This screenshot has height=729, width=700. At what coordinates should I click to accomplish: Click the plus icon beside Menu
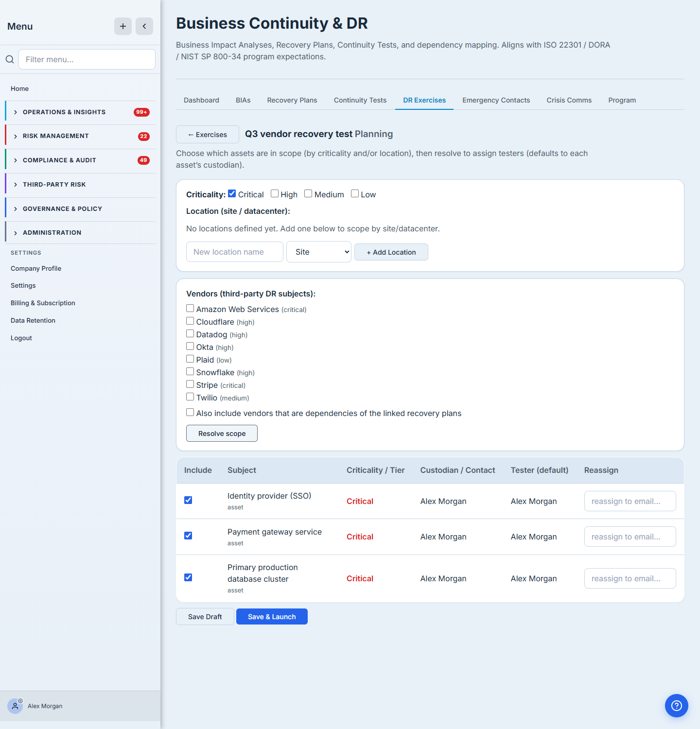point(123,26)
